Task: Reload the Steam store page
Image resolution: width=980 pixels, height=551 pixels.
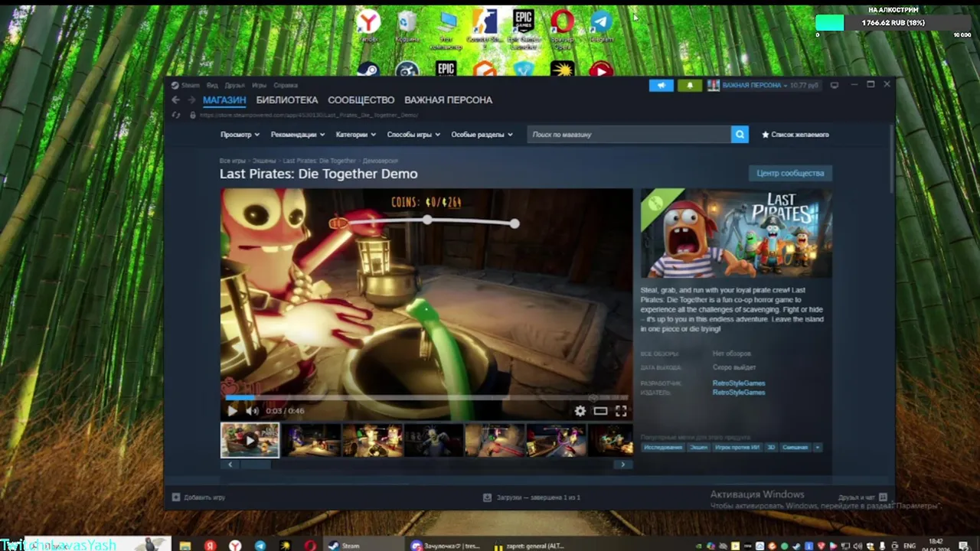Action: pos(175,115)
